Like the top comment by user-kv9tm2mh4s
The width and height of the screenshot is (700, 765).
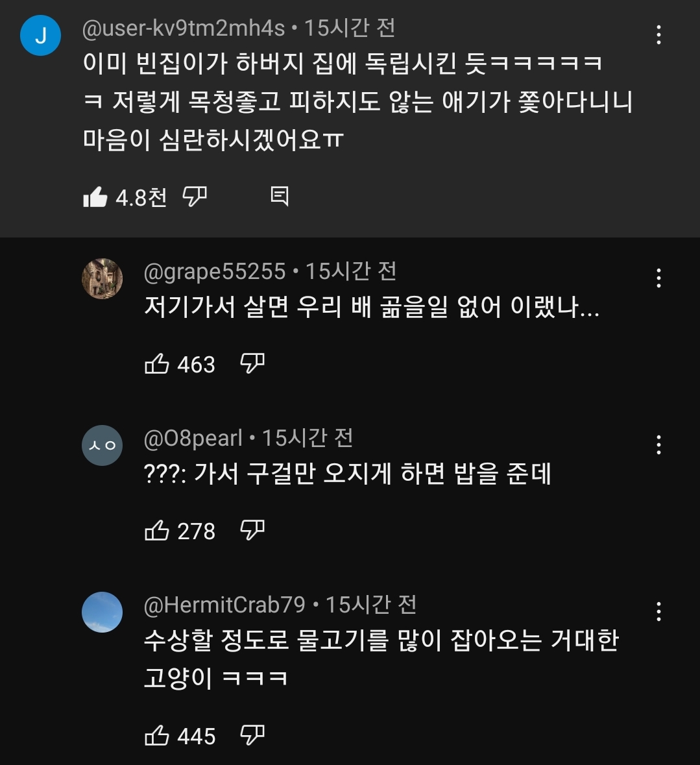95,197
